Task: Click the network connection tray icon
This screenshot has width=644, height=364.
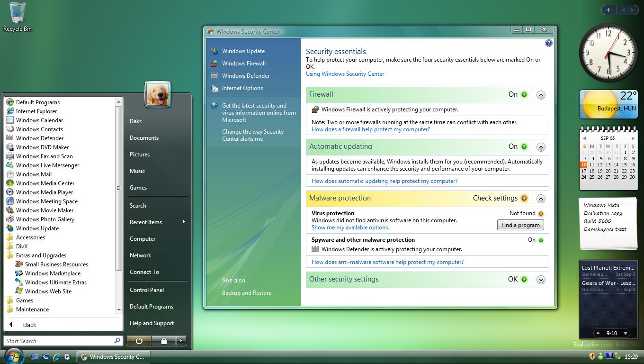Action: (609, 356)
